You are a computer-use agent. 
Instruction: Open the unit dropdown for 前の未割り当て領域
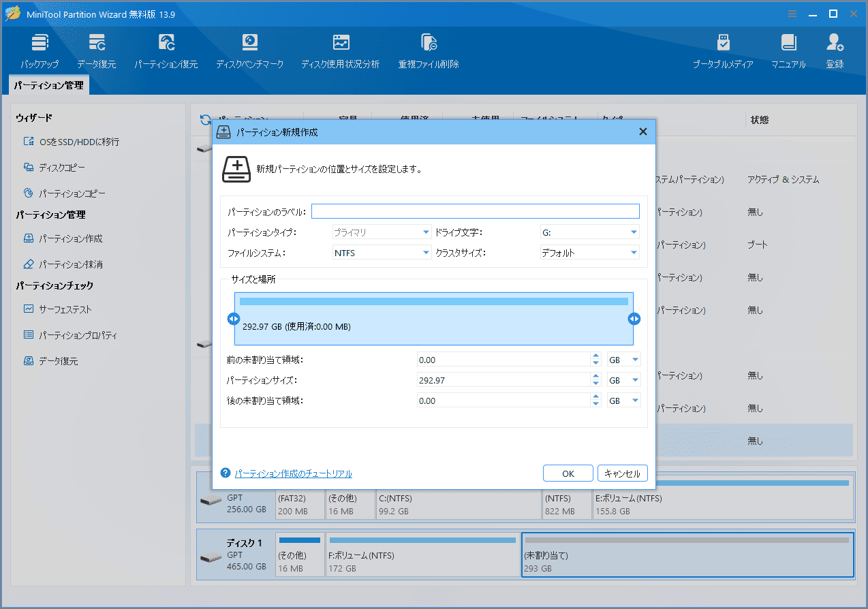tap(623, 360)
